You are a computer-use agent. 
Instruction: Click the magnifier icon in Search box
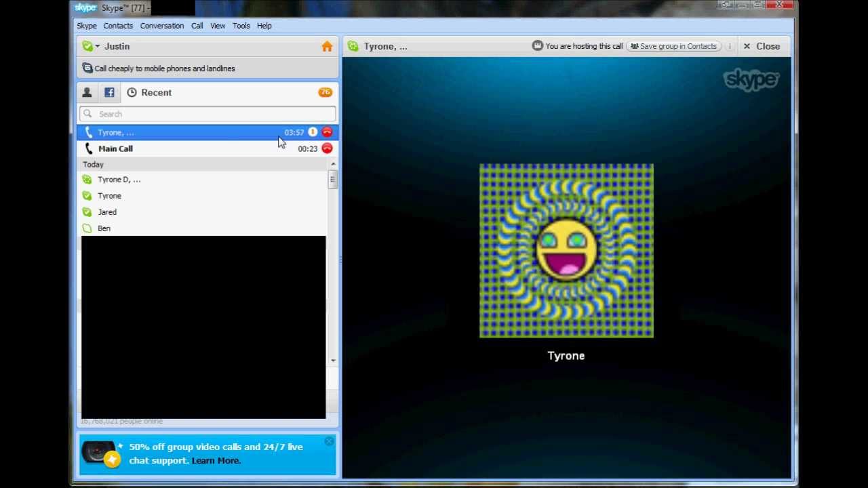87,114
